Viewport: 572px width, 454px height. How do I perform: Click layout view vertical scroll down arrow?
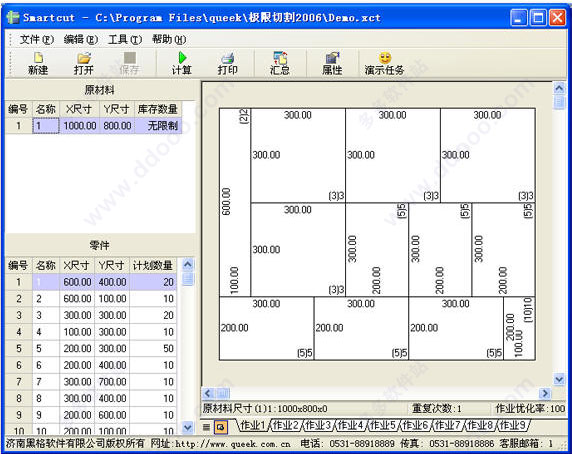[x=559, y=380]
